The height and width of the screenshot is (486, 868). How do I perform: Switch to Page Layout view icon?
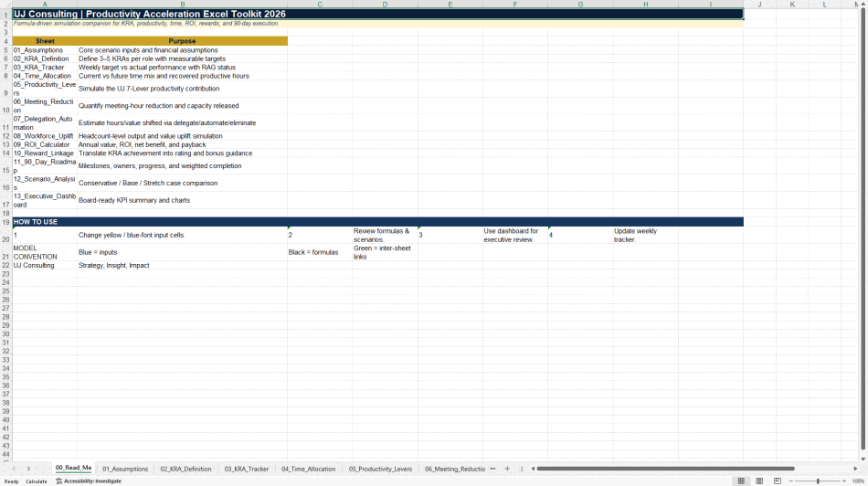click(759, 481)
